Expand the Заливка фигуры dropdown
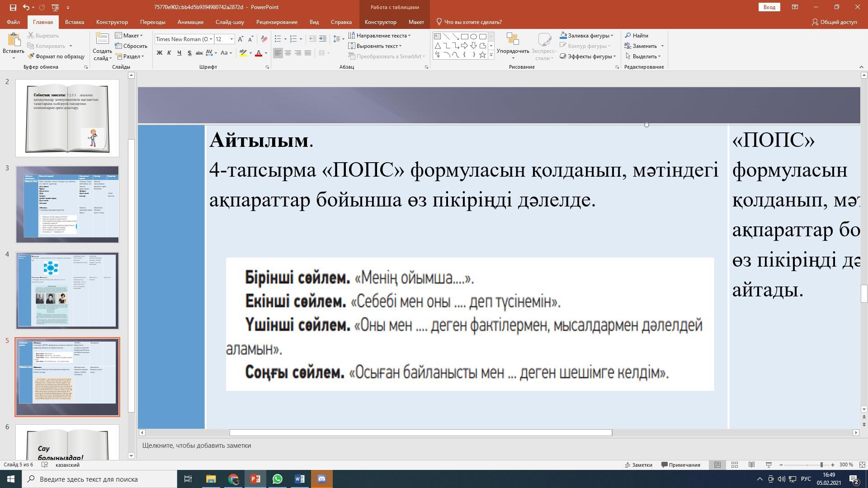 612,36
